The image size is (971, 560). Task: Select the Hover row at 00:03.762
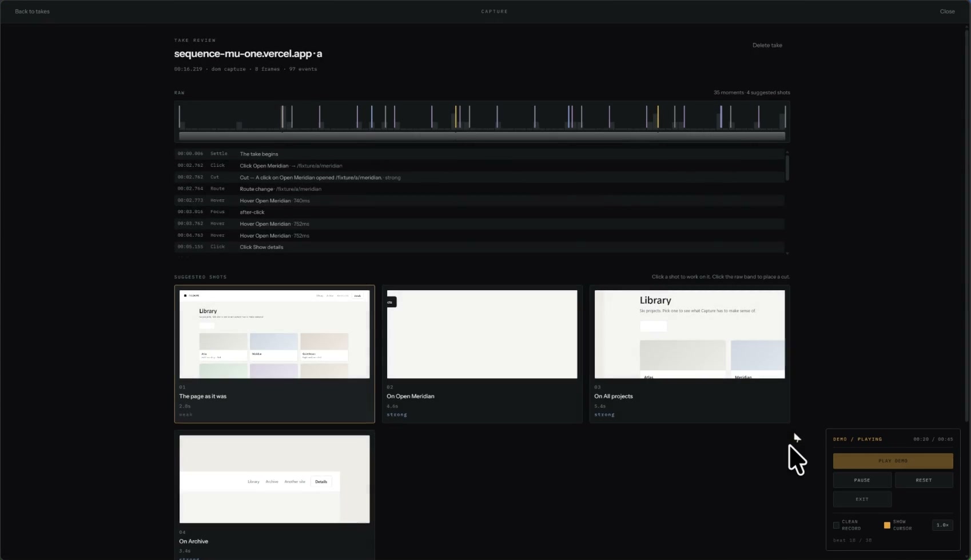479,223
